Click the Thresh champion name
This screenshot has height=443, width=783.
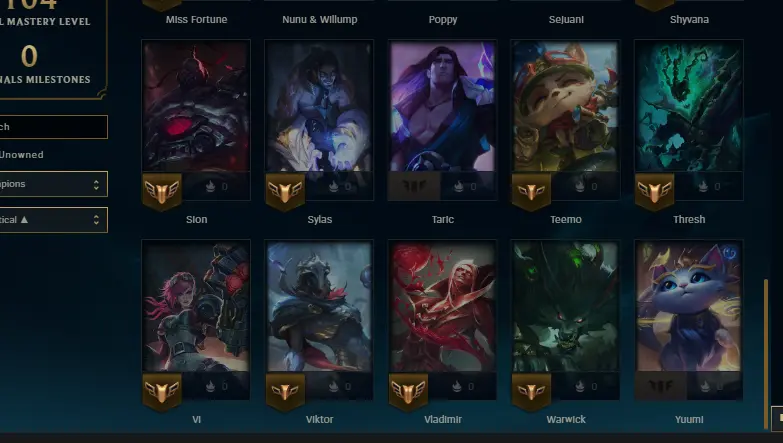tap(689, 219)
